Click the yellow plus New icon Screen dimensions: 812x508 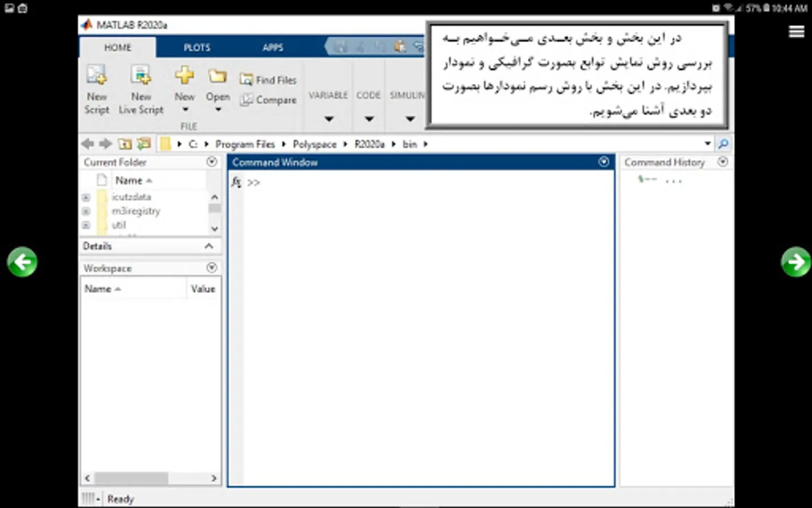point(184,75)
